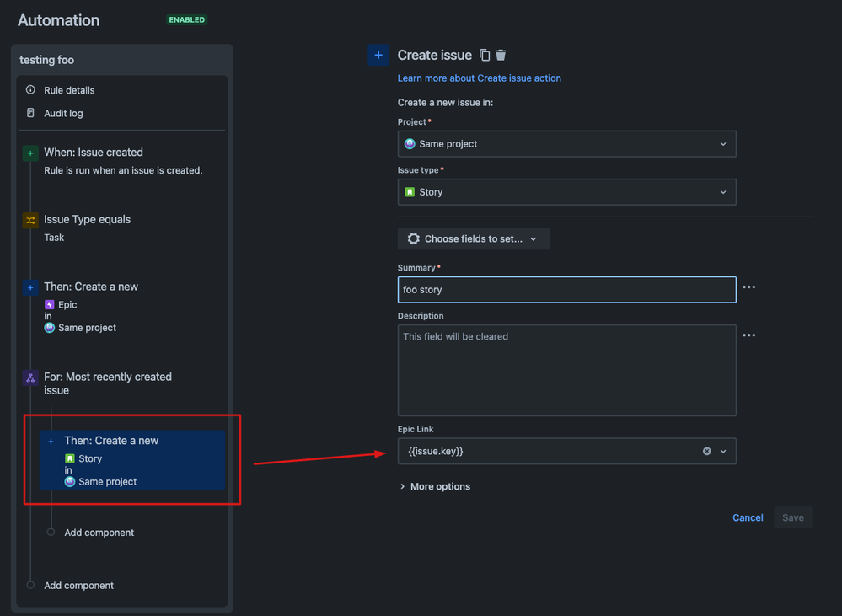Open the Issue type dropdown
This screenshot has width=842, height=616.
pos(567,192)
